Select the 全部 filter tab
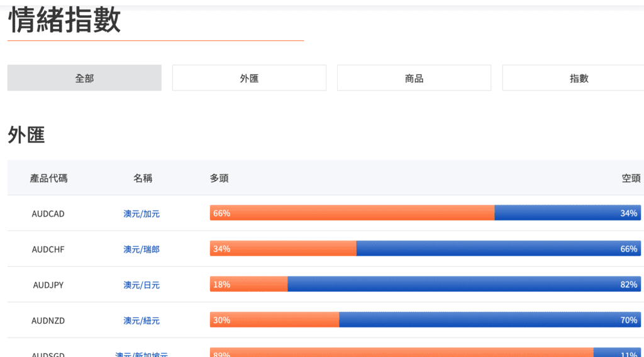The height and width of the screenshot is (357, 644). (x=84, y=77)
